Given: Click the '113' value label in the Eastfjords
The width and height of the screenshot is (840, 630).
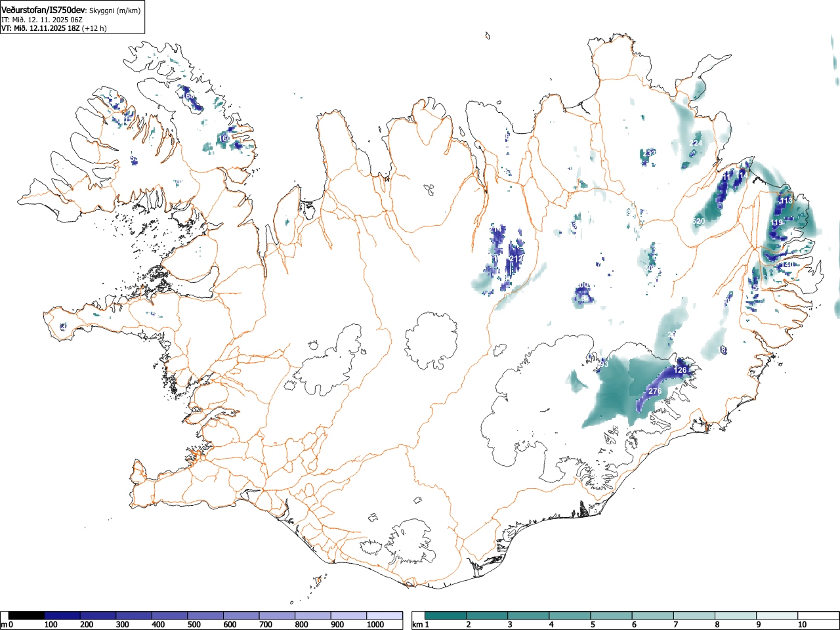Looking at the screenshot, I should pos(786,200).
